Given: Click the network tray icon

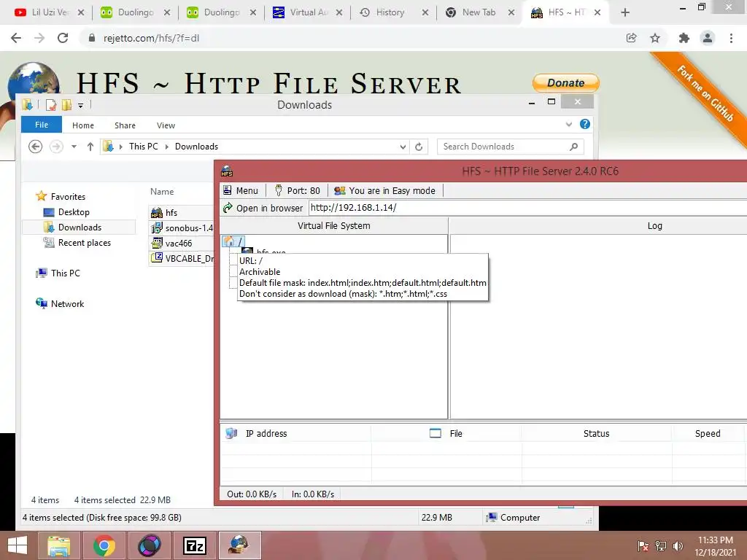Looking at the screenshot, I should click(661, 545).
